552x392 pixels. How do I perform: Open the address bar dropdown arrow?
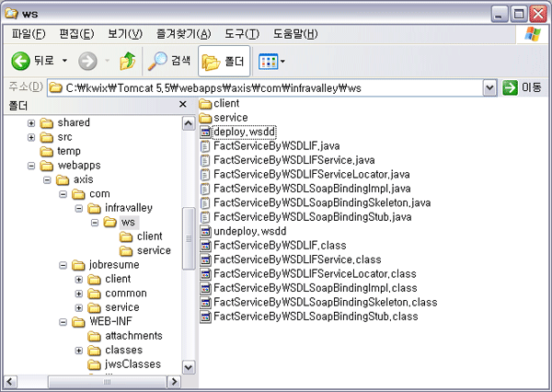pos(489,87)
